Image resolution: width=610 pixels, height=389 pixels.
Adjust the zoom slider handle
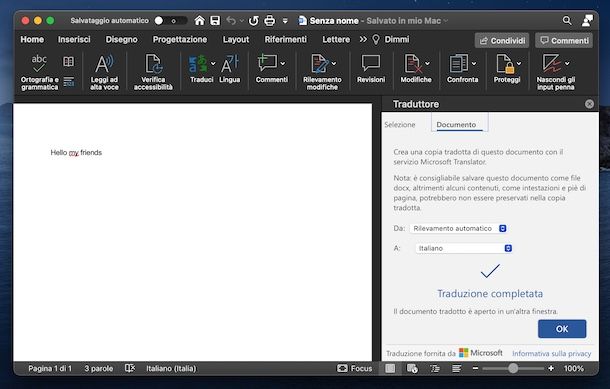pos(513,368)
